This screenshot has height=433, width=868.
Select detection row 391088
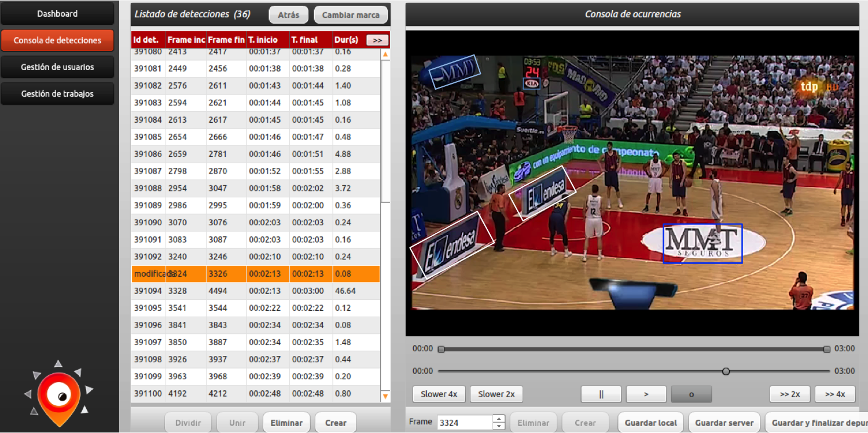coord(256,188)
